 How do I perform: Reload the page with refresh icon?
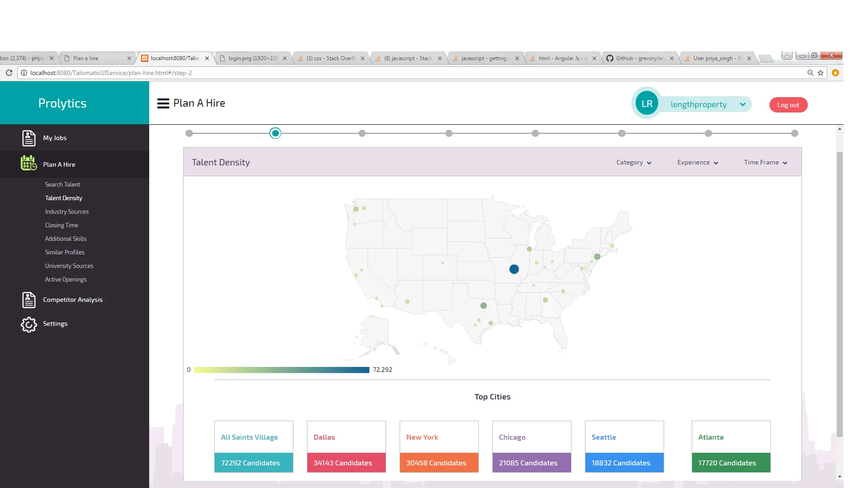[9, 73]
